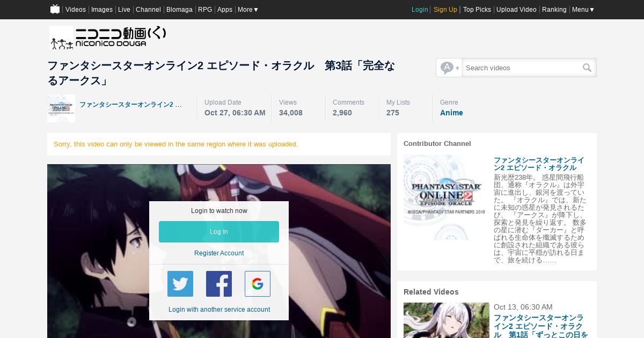Open the contributor channel title link

(x=539, y=164)
